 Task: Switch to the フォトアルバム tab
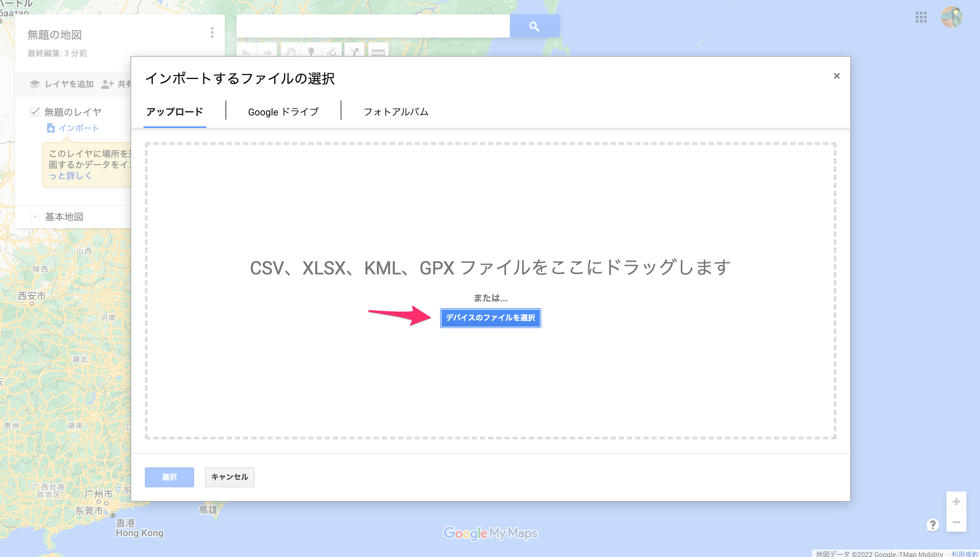(396, 112)
